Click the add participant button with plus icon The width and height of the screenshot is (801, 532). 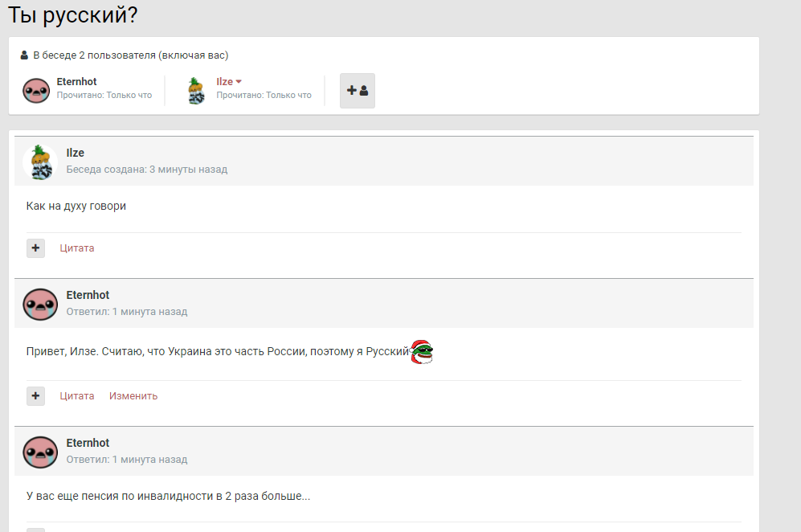point(357,91)
